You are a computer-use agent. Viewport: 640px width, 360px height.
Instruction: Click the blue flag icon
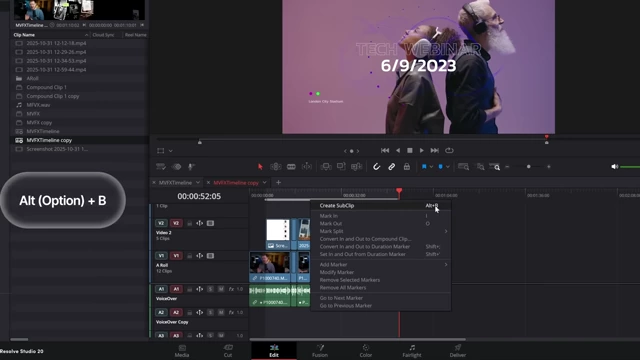click(424, 167)
